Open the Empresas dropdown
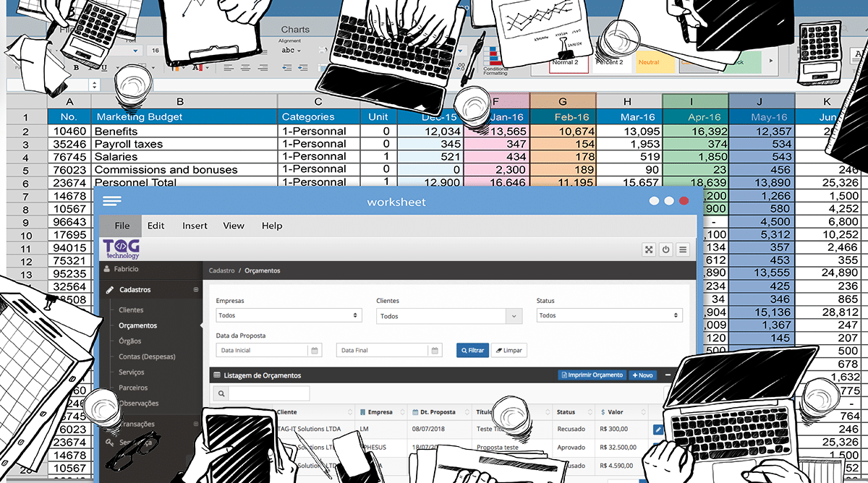The height and width of the screenshot is (483, 868). click(x=289, y=315)
